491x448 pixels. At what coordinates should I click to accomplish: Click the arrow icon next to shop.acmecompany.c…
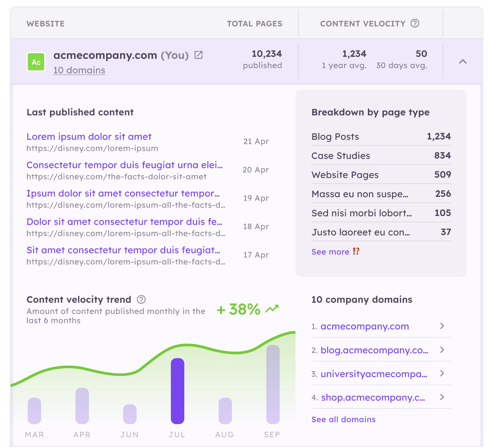[442, 397]
